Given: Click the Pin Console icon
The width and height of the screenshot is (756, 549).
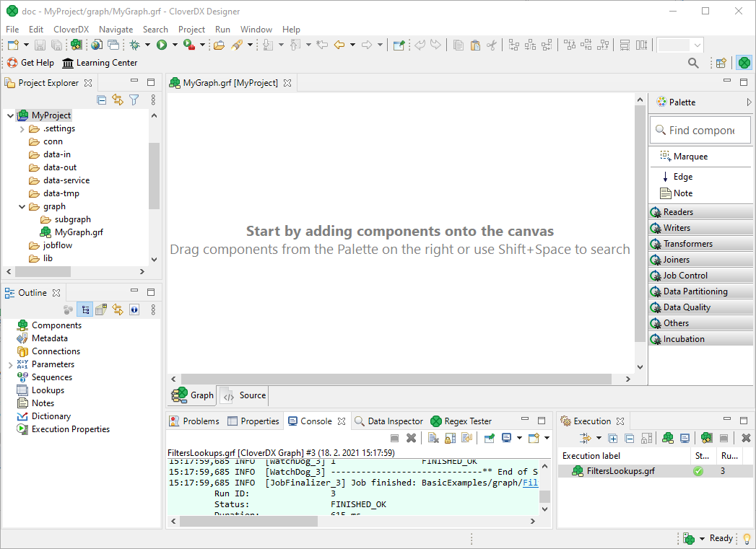Looking at the screenshot, I should pos(490,438).
